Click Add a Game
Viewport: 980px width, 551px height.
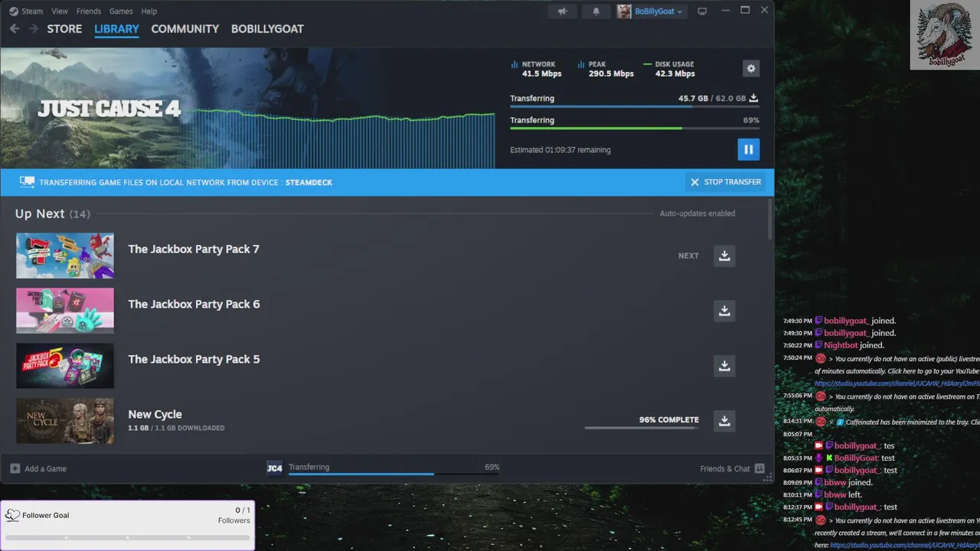point(38,468)
